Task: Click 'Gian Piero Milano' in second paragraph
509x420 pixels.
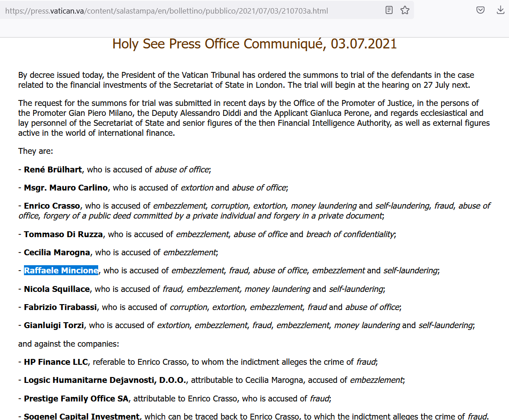Action: click(x=101, y=113)
